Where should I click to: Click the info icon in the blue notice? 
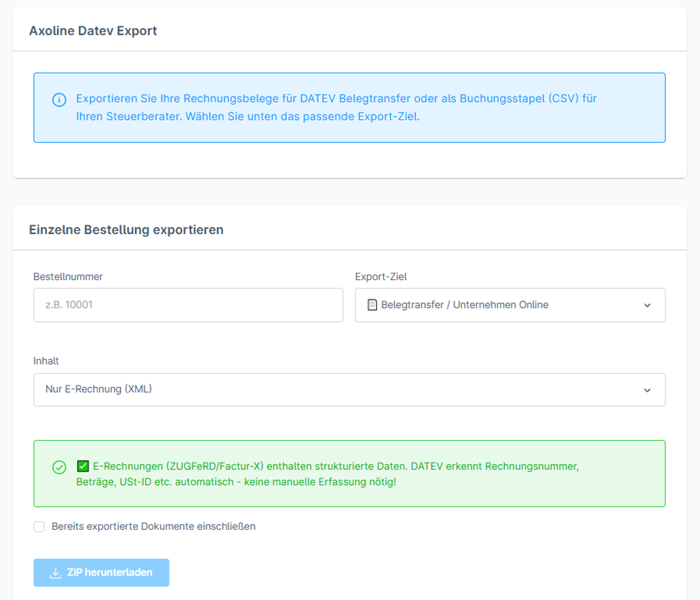[x=59, y=100]
